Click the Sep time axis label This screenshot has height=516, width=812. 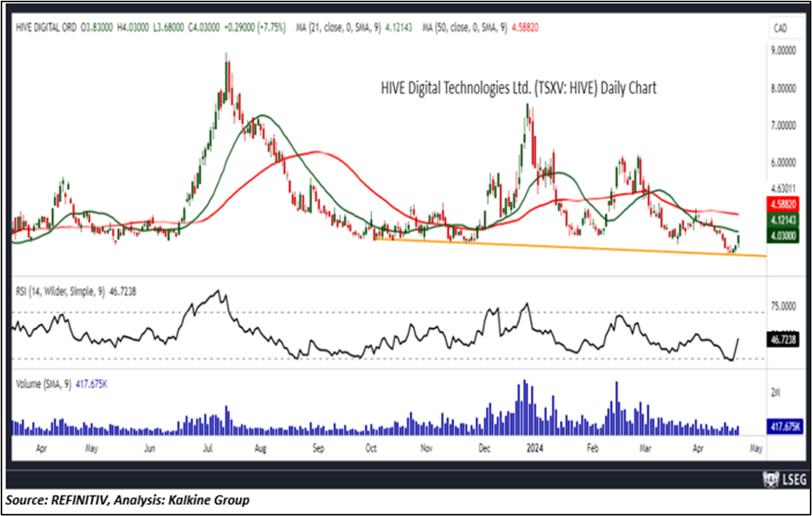coord(318,448)
